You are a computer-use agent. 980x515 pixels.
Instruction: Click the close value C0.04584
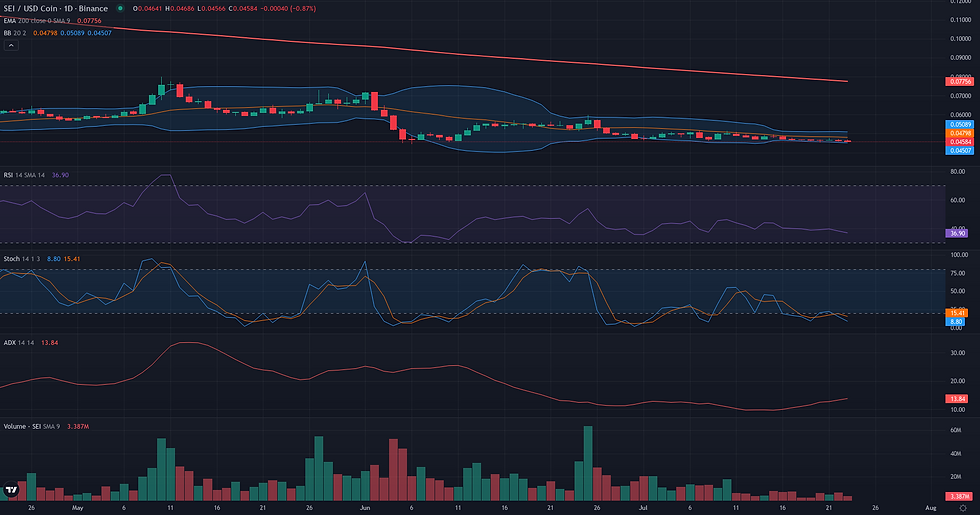244,9
